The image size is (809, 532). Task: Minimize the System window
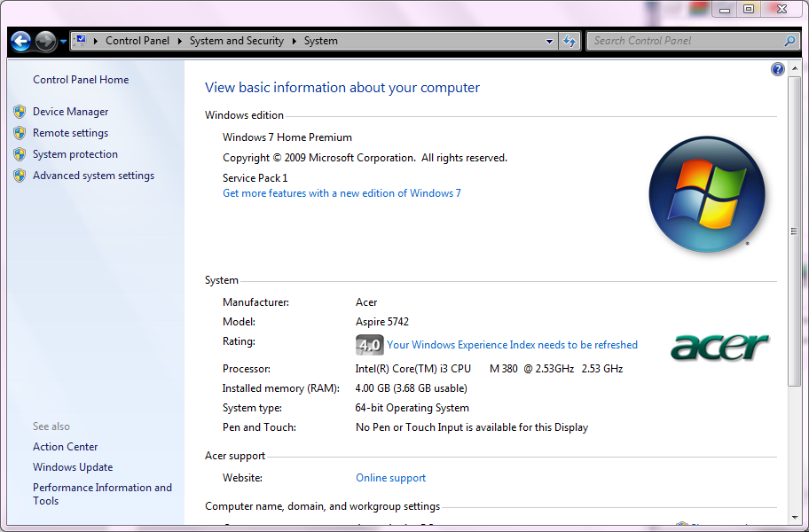[x=725, y=9]
